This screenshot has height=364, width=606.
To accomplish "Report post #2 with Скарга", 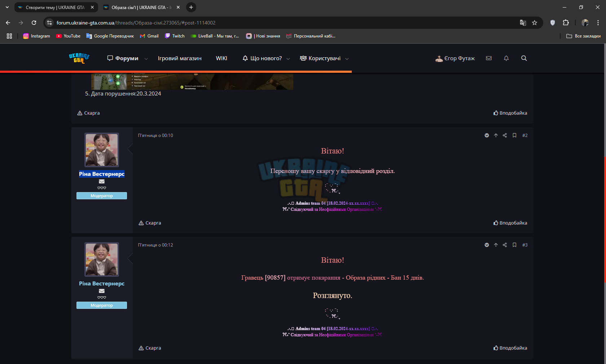I will pyautogui.click(x=150, y=223).
